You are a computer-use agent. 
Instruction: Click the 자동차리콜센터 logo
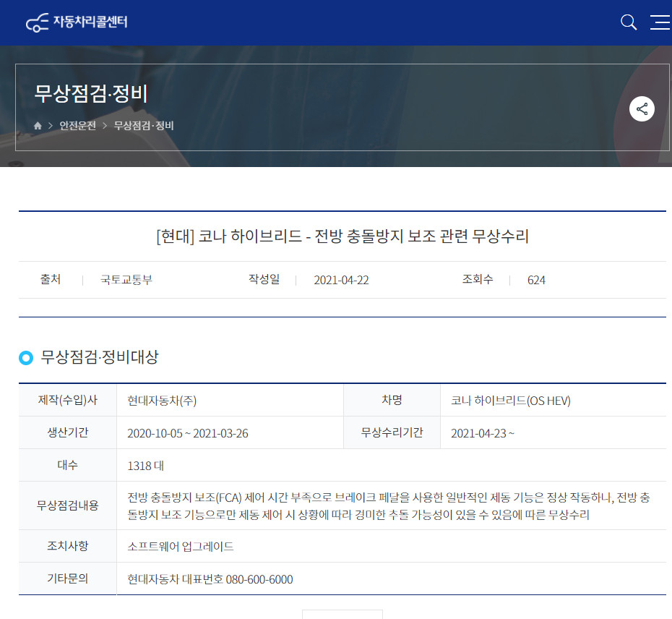coord(77,22)
